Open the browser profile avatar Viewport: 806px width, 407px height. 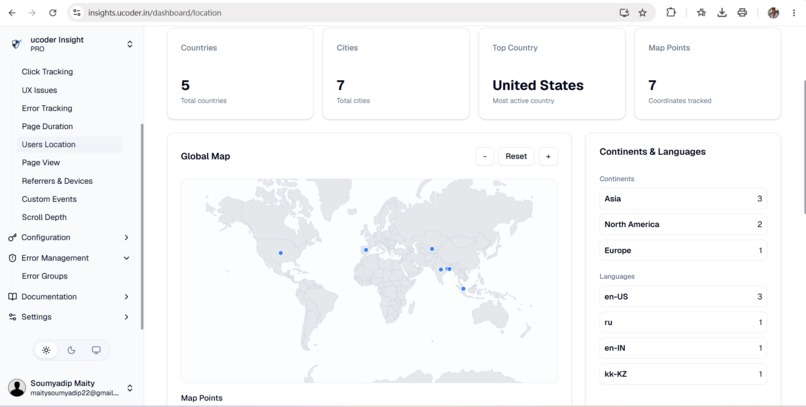tap(773, 13)
